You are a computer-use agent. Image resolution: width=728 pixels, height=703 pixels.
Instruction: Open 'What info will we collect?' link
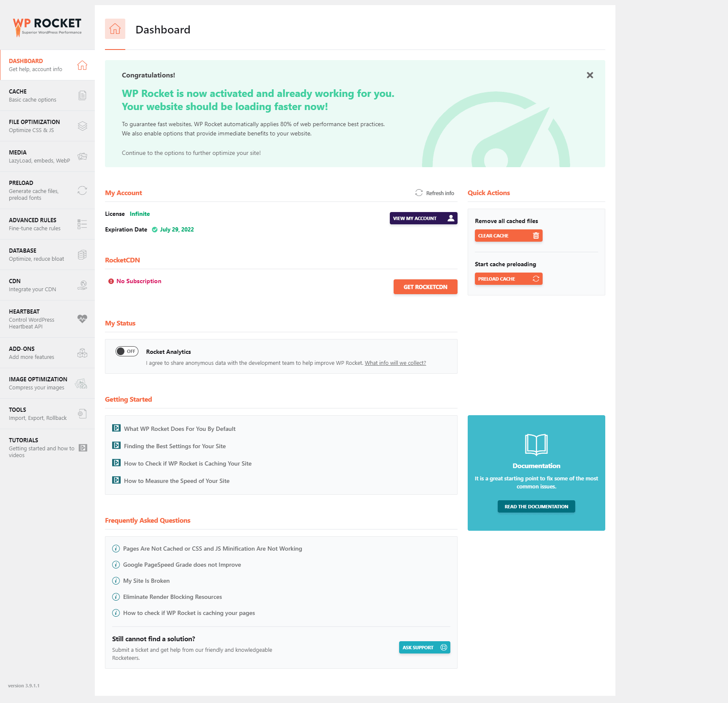click(395, 363)
